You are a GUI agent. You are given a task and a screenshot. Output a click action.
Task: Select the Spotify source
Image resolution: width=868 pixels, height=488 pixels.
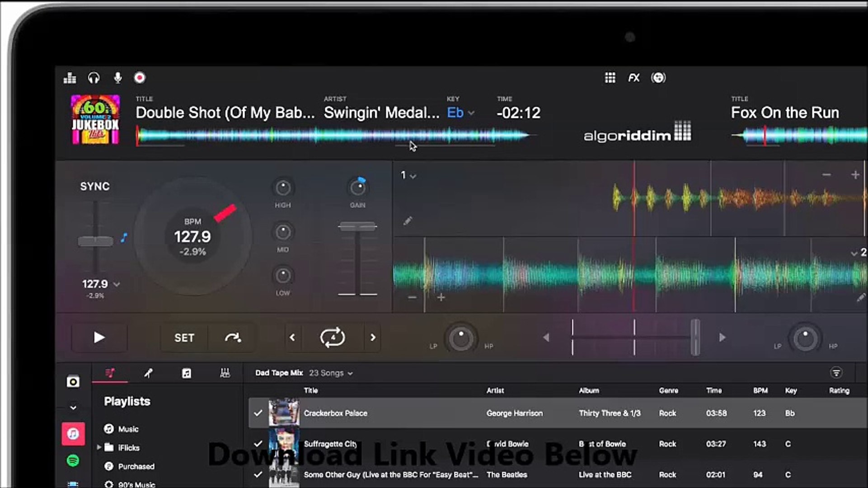pyautogui.click(x=73, y=460)
